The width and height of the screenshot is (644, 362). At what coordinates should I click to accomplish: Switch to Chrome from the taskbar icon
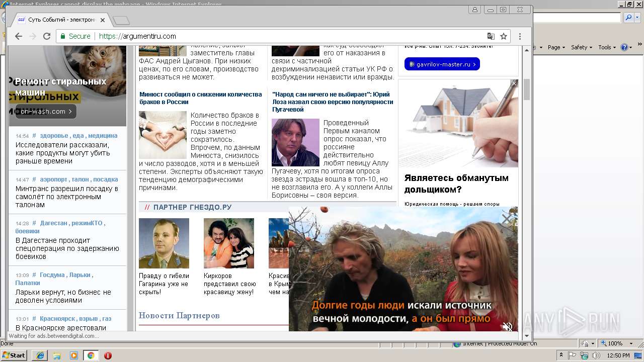(x=91, y=355)
